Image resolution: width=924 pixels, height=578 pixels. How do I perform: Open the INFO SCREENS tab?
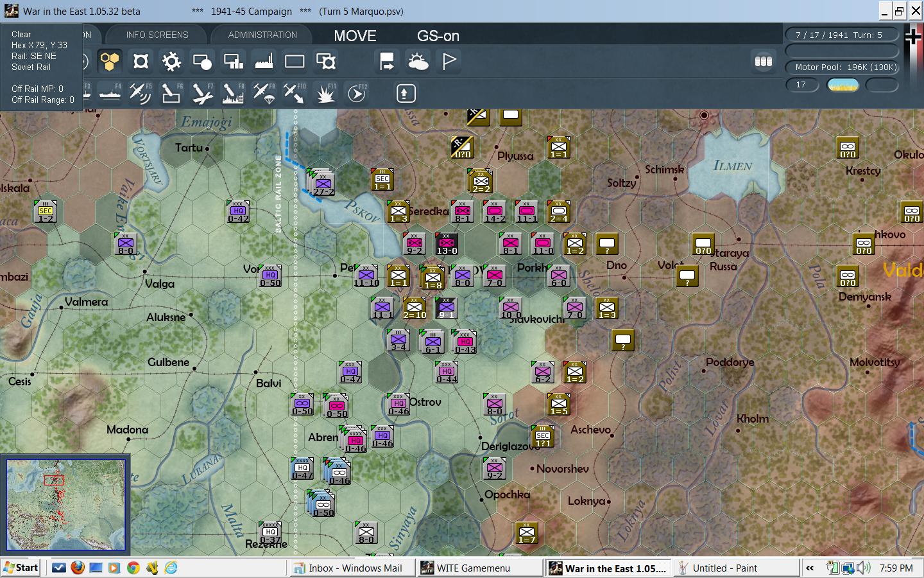tap(157, 35)
